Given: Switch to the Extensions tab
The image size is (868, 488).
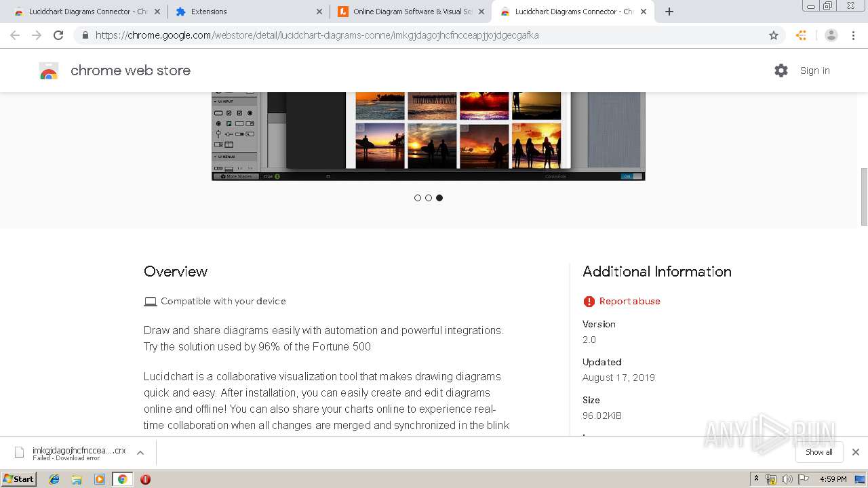Looking at the screenshot, I should [x=248, y=12].
